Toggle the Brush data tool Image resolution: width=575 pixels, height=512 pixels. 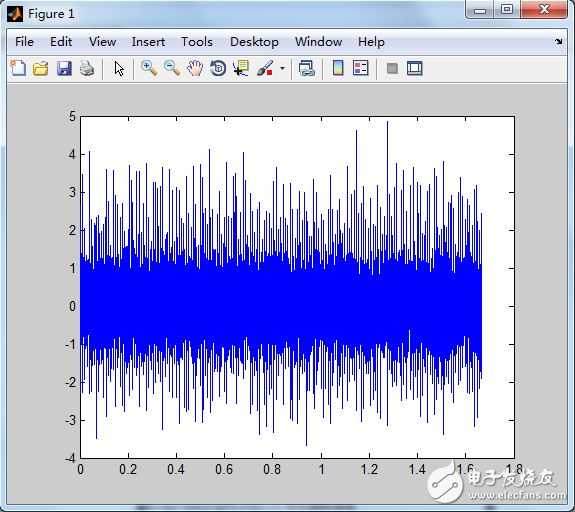coord(265,69)
